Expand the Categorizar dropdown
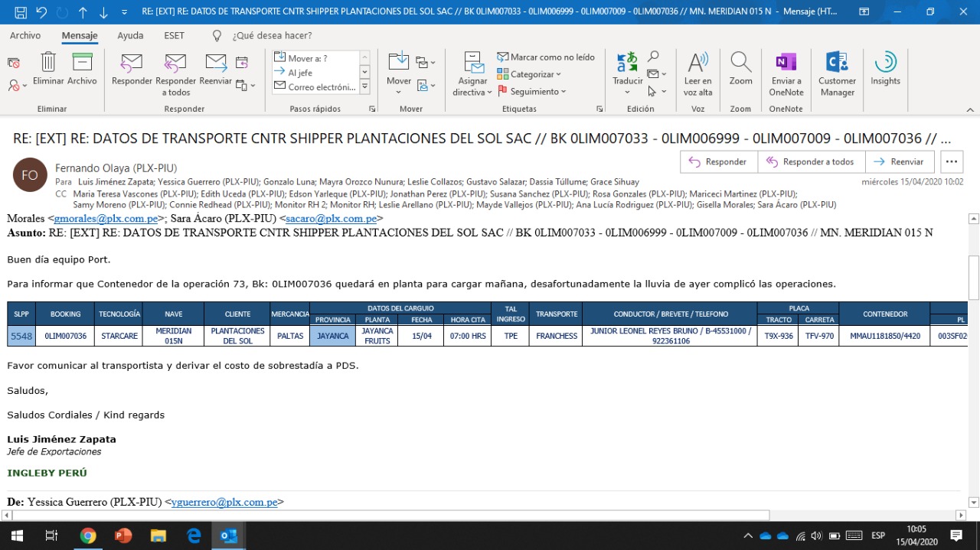Viewport: 980px width, 550px height. coord(529,74)
